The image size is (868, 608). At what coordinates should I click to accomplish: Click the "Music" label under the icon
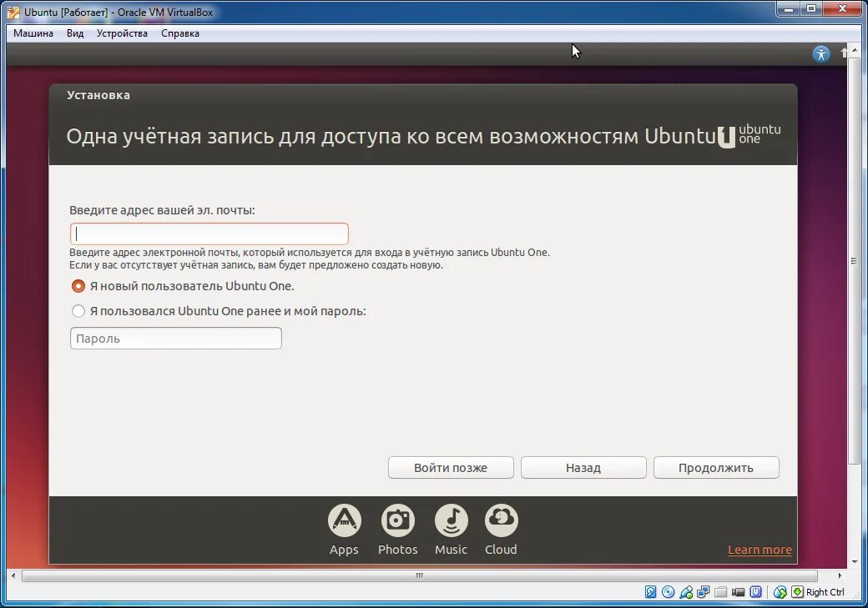pos(452,550)
